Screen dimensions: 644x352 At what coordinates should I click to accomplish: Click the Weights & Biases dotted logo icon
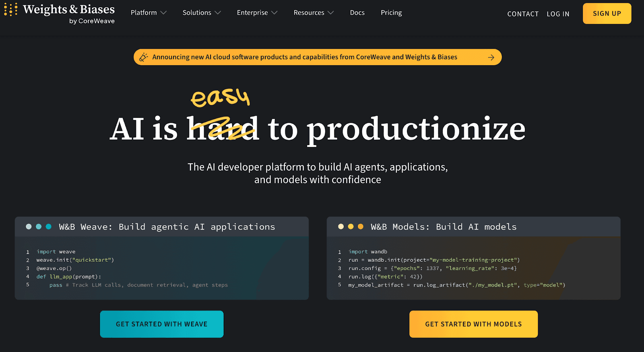(11, 9)
